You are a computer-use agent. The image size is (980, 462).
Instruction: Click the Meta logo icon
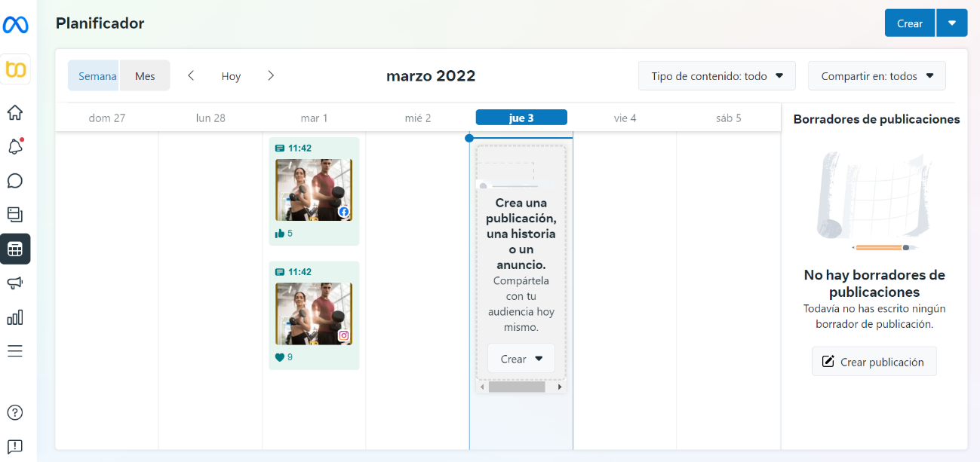pos(15,25)
